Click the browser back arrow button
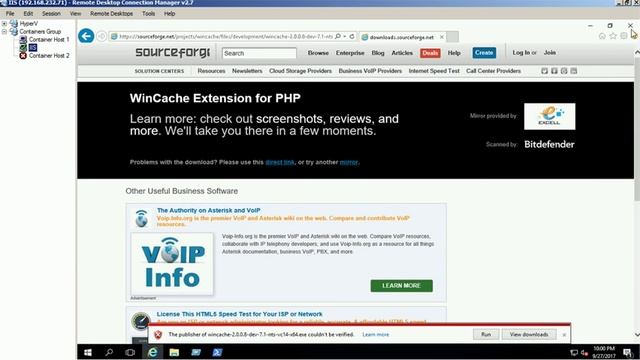Screen dimensions: 640x360 86,36
